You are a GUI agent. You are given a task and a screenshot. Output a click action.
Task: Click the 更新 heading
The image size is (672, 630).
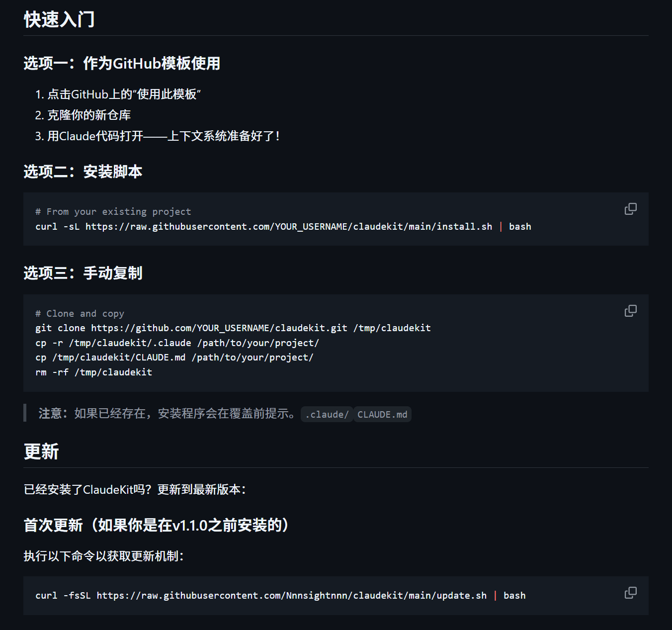point(41,452)
